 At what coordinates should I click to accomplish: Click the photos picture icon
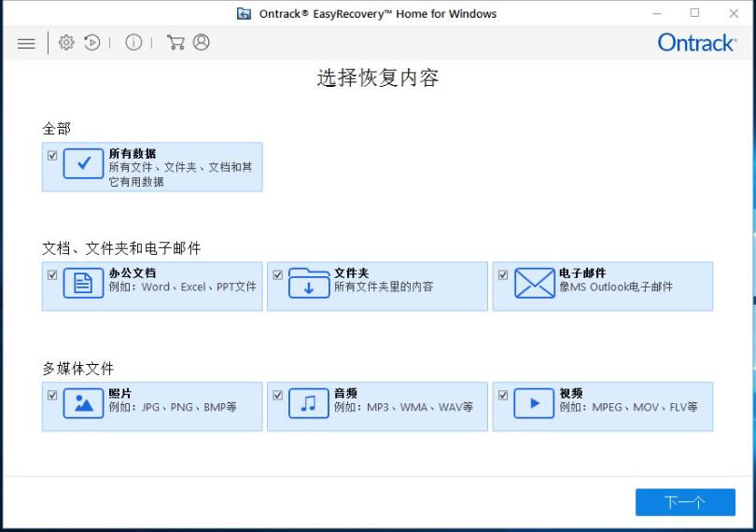[83, 403]
